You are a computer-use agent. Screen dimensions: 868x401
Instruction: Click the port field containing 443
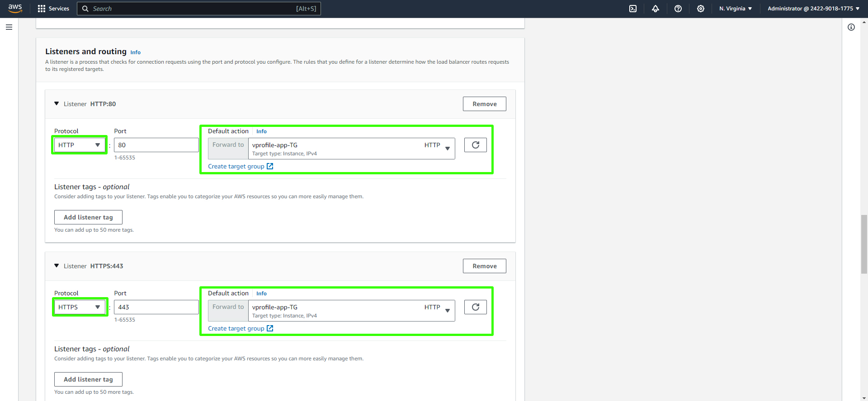pyautogui.click(x=156, y=307)
